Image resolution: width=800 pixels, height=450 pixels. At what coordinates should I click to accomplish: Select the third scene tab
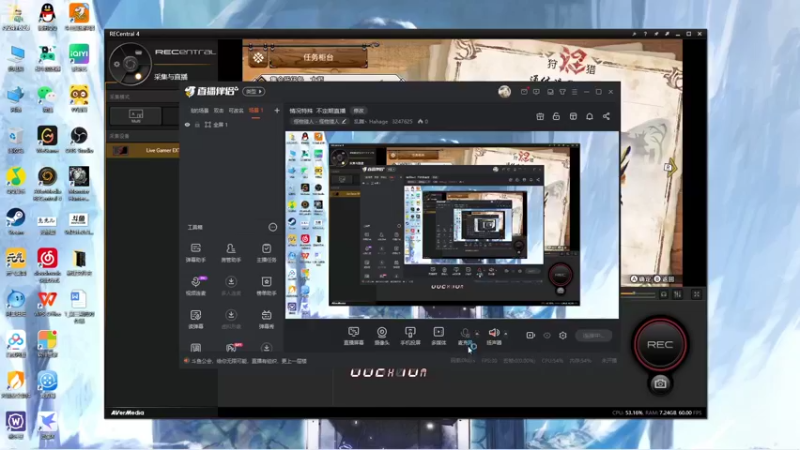(x=236, y=110)
